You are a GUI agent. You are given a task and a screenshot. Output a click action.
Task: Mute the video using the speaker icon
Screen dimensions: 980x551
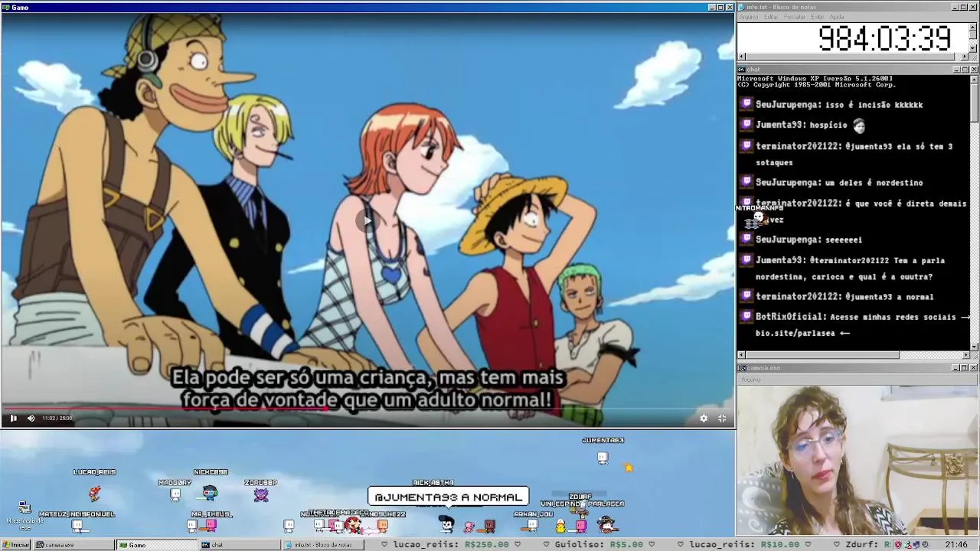(x=31, y=419)
